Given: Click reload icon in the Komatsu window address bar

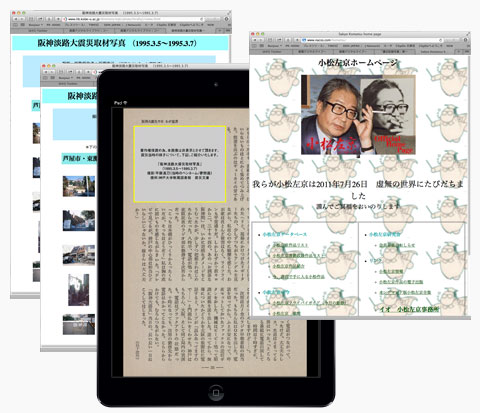Looking at the screenshot, I should pyautogui.click(x=440, y=40).
